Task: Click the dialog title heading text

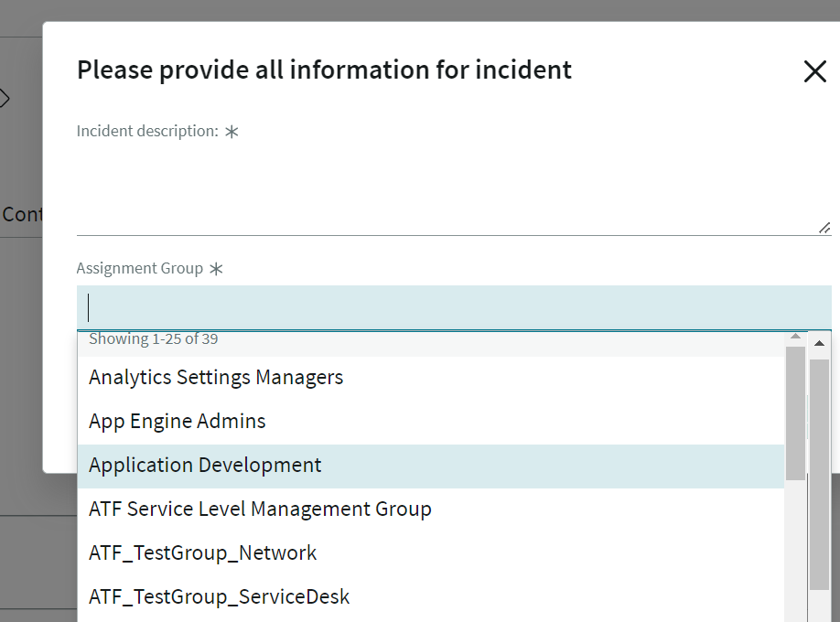Action: tap(324, 70)
